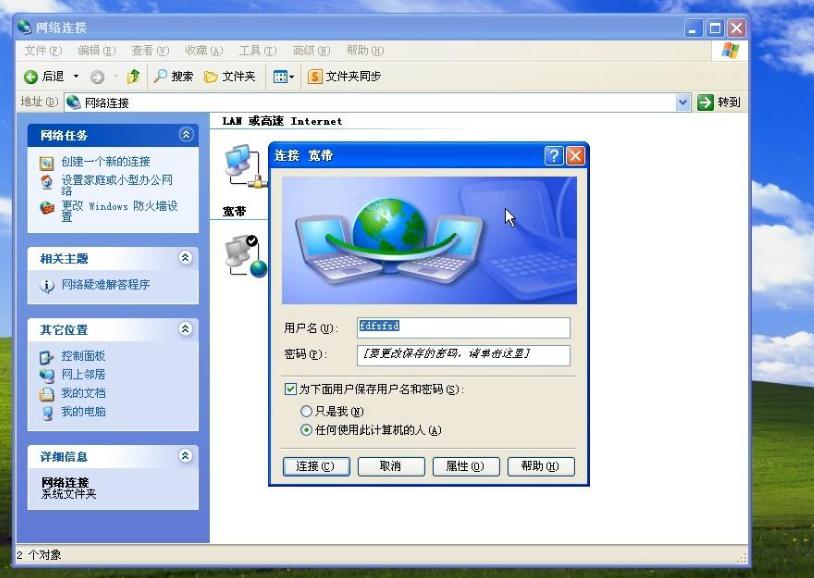Click 创建一个新的连接 link
Screen dimensions: 814x578
[x=106, y=162]
